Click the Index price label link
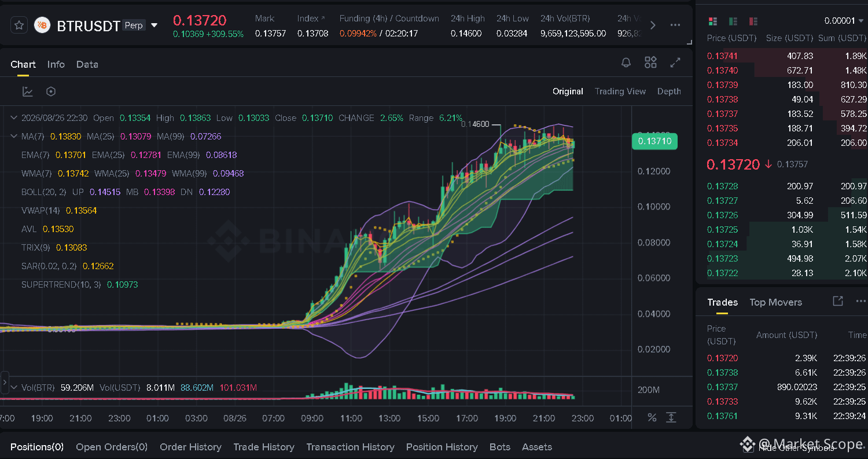Screen dimensions: 868x459 point(311,19)
